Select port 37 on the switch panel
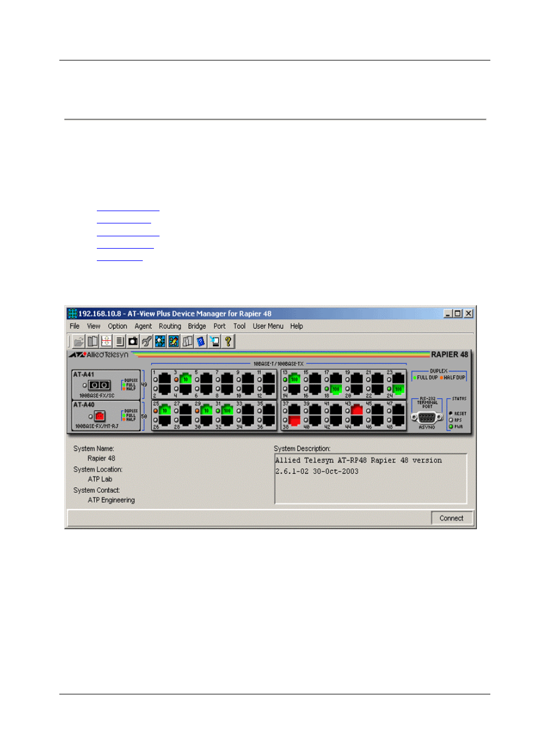The image size is (534, 756). tap(294, 410)
